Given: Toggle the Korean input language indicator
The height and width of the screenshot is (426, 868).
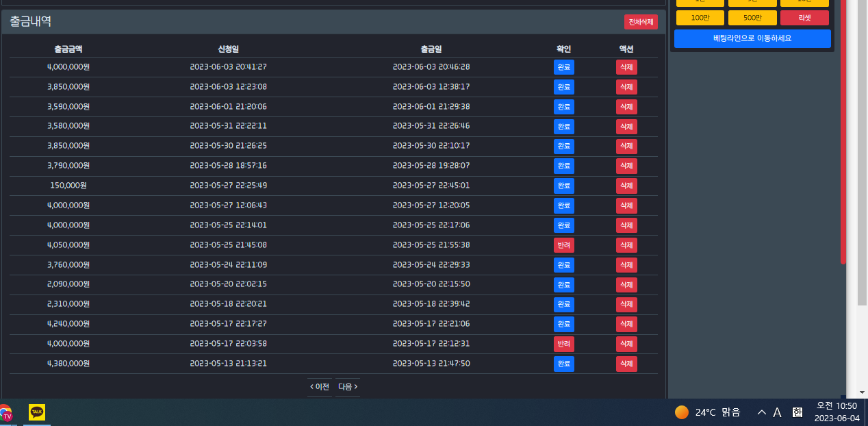Looking at the screenshot, I should click(x=797, y=412).
